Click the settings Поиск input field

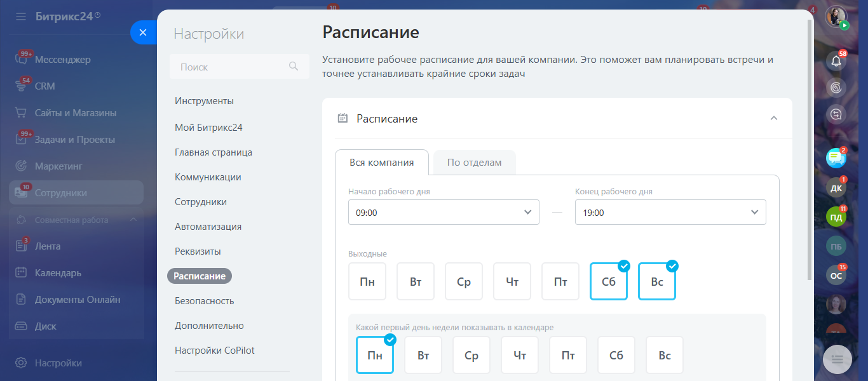tap(240, 66)
